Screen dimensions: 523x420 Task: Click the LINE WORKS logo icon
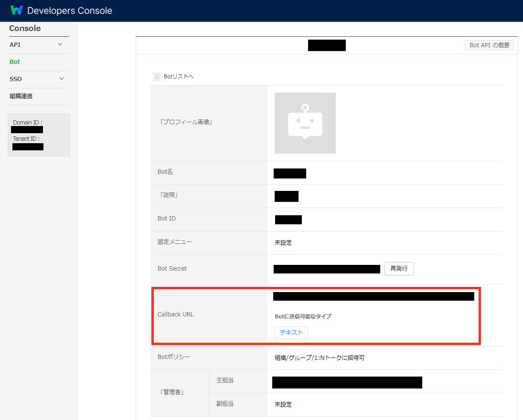tap(17, 10)
